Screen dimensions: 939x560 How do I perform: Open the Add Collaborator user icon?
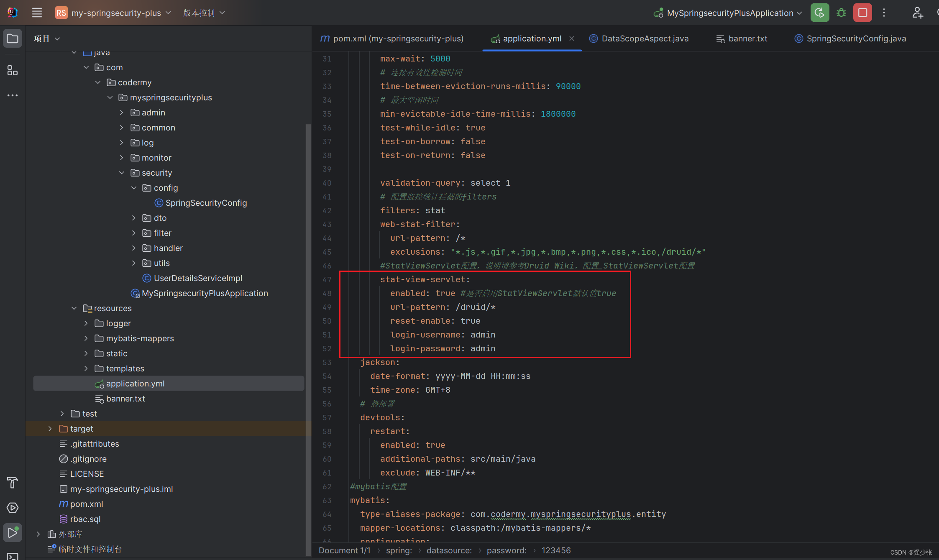tap(918, 13)
